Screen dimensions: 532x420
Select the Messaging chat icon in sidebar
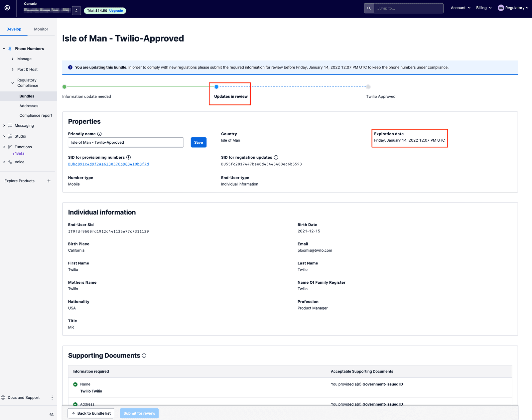point(10,125)
